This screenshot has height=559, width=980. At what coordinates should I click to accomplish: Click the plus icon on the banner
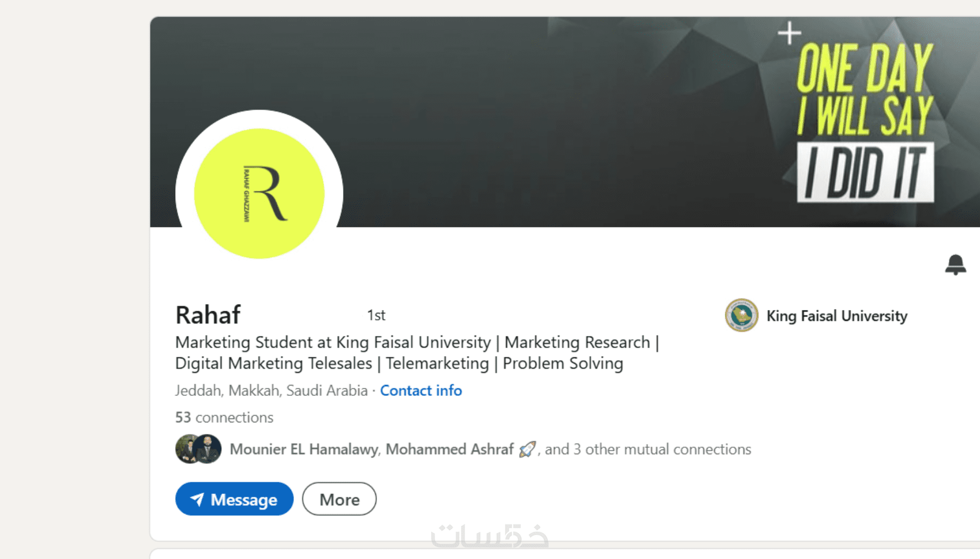(x=789, y=33)
